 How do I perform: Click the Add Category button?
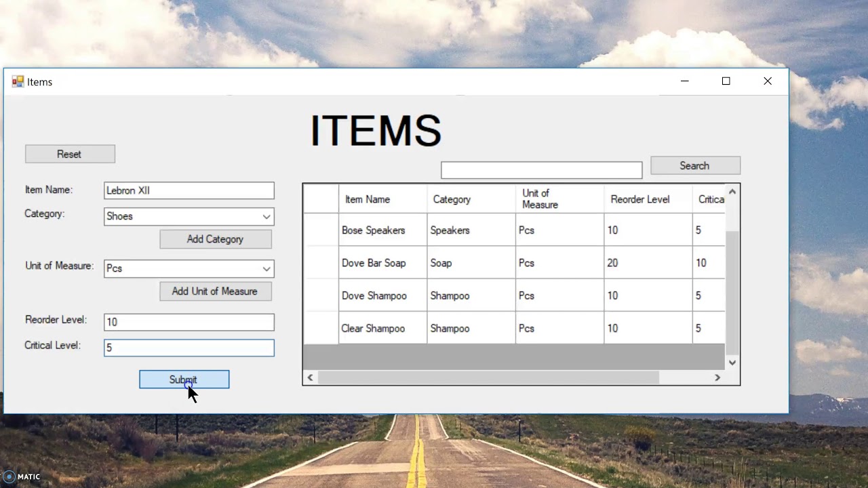[216, 239]
